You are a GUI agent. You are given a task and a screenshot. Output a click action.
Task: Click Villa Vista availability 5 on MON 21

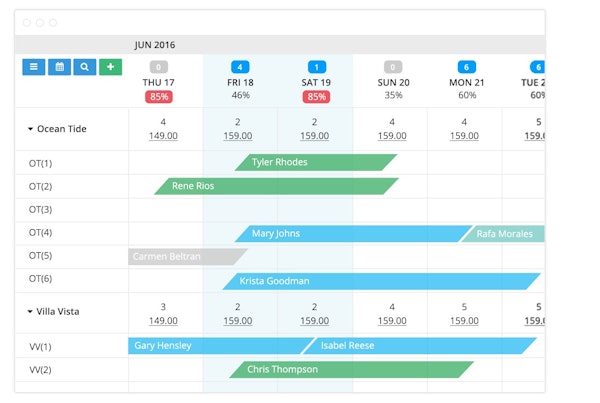pyautogui.click(x=464, y=307)
